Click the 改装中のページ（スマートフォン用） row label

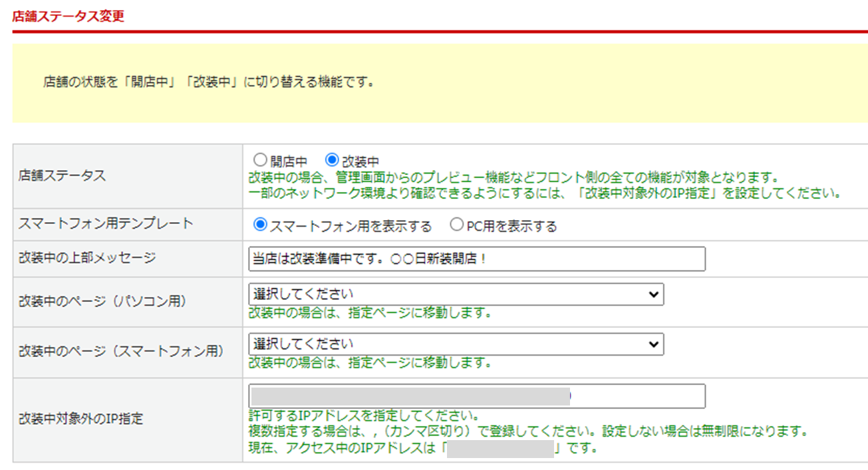pyautogui.click(x=121, y=352)
